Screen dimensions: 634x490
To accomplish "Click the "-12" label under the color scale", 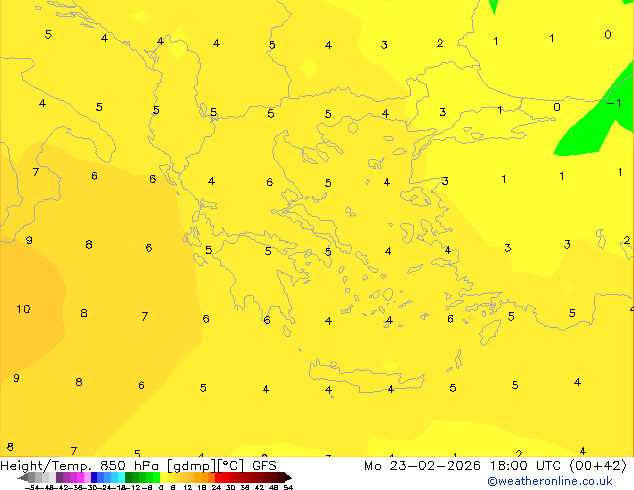I will click(135, 487).
